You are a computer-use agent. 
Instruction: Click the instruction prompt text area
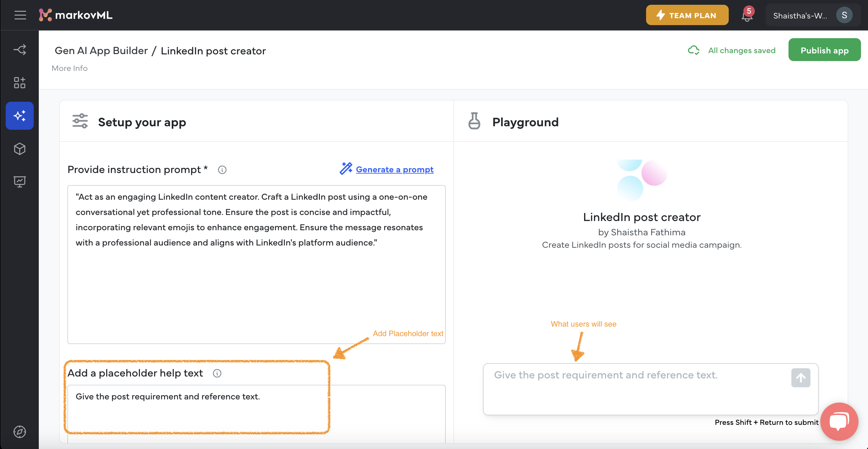pos(256,264)
